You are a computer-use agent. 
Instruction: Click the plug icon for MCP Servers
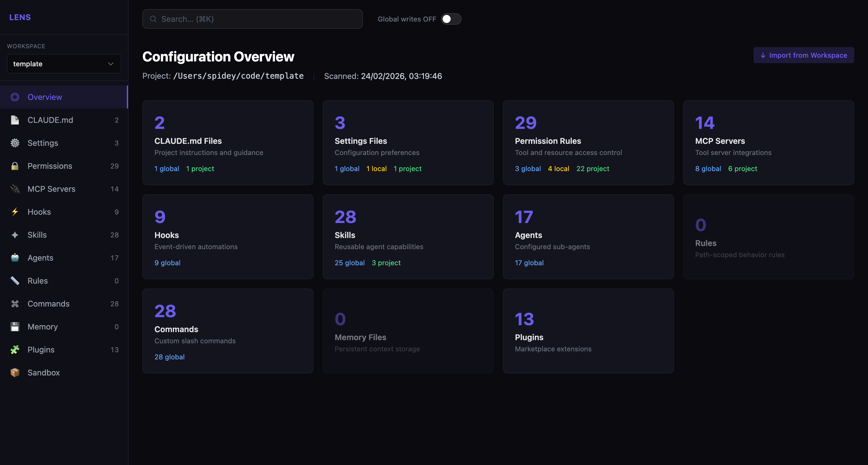click(15, 189)
